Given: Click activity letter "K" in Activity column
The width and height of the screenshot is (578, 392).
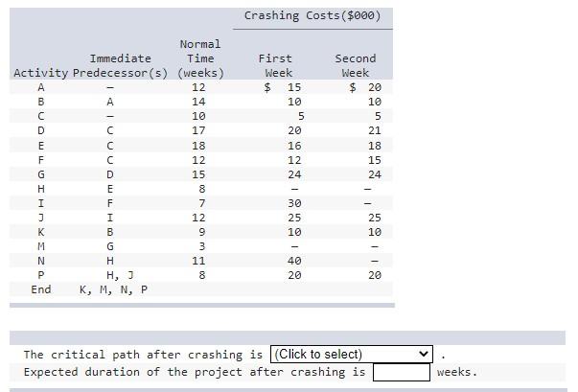Looking at the screenshot, I should [41, 232].
